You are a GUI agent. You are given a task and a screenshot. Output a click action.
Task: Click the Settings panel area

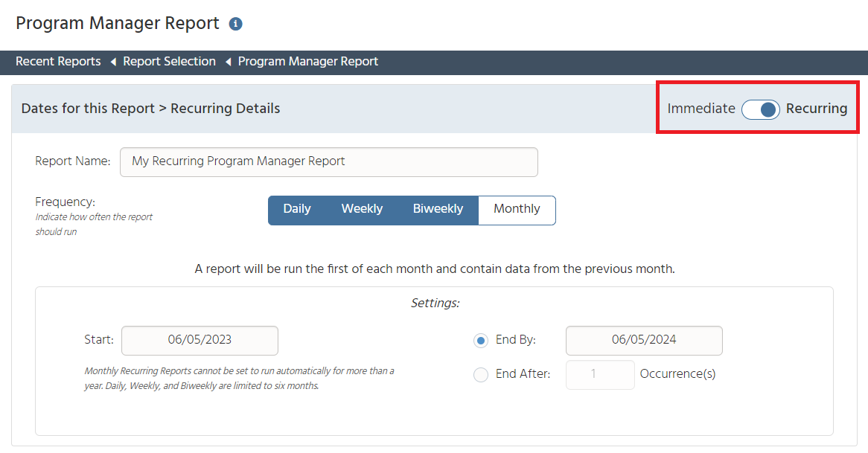434,303
